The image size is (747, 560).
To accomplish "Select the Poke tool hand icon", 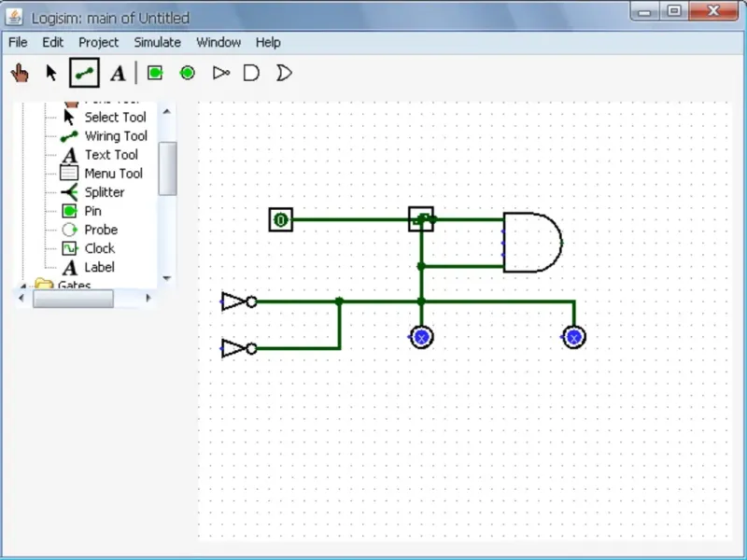I will [20, 73].
